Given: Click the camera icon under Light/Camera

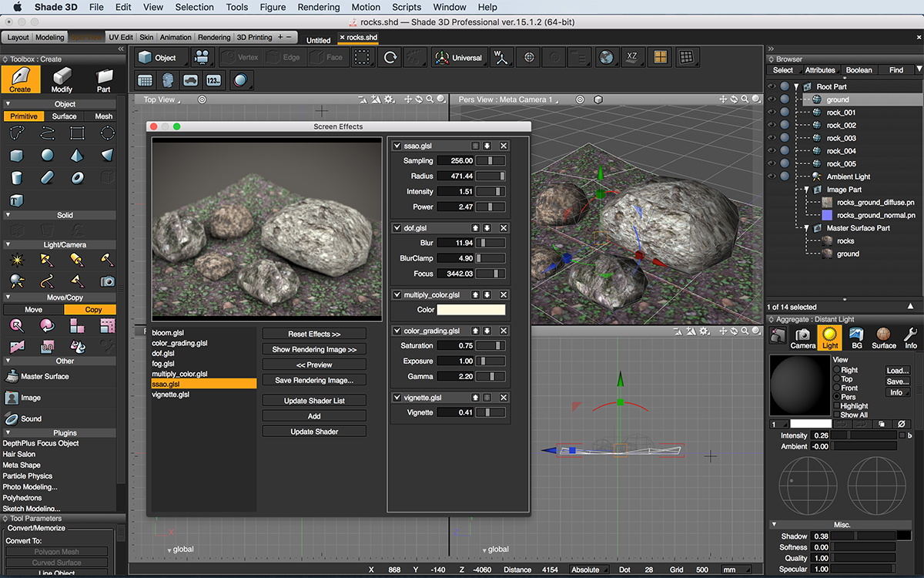Looking at the screenshot, I should (108, 281).
